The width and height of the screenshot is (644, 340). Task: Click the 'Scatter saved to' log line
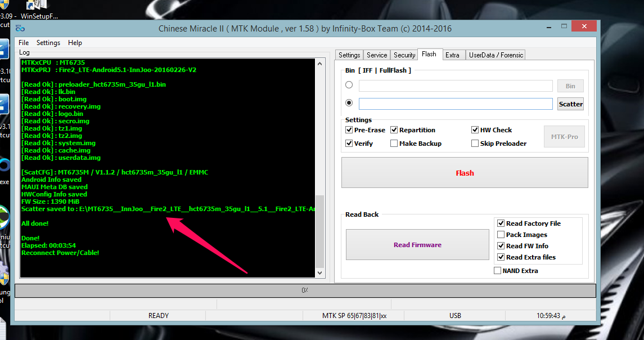click(x=168, y=209)
